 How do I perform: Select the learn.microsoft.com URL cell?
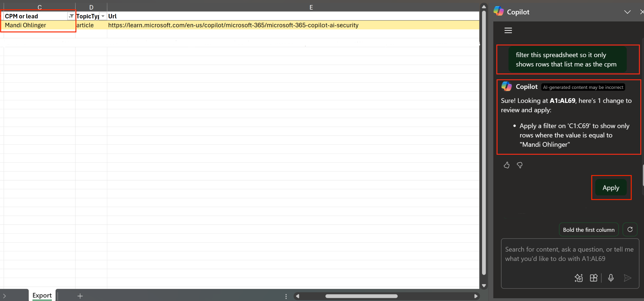[x=293, y=25]
